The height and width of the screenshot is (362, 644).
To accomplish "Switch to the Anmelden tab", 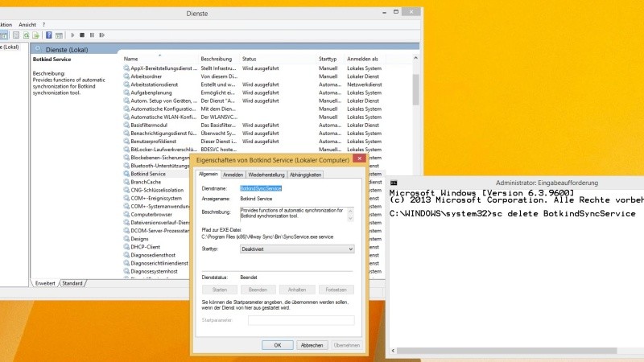I will (x=233, y=175).
